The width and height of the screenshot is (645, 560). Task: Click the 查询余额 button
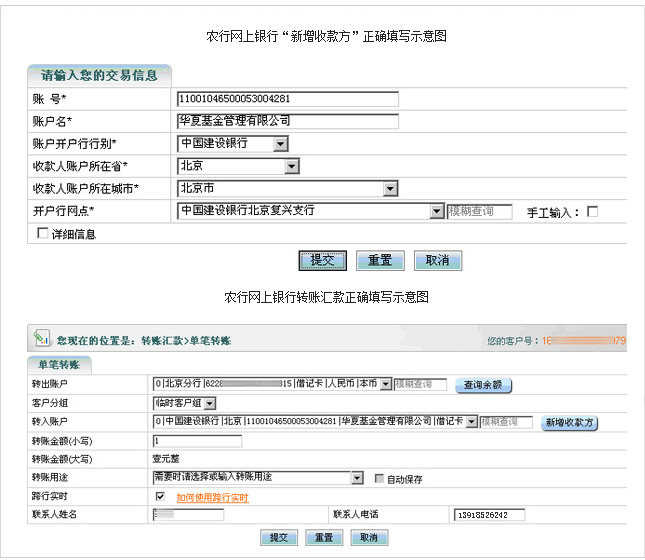pos(483,385)
